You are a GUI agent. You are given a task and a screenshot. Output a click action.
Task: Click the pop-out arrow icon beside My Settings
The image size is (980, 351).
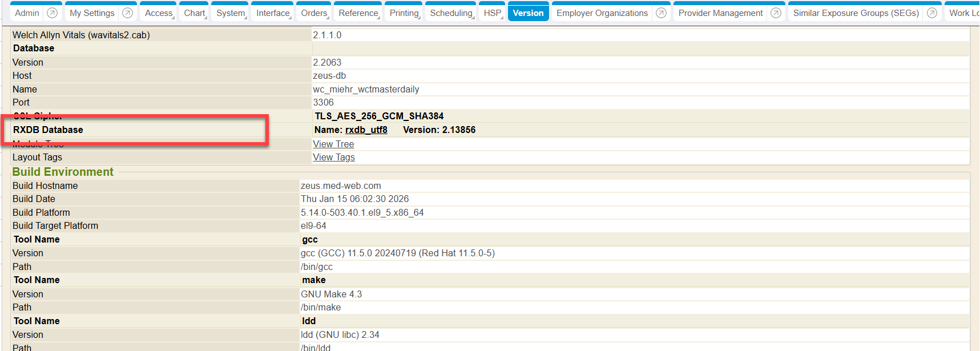[128, 13]
